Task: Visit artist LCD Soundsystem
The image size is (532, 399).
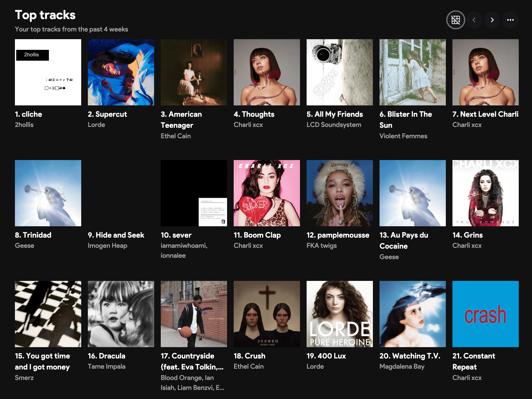Action: pyautogui.click(x=334, y=125)
